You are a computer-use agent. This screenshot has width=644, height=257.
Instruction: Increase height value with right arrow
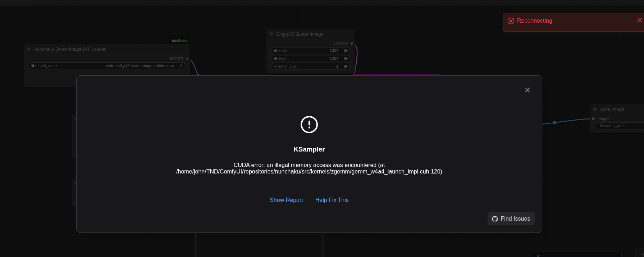(346, 58)
